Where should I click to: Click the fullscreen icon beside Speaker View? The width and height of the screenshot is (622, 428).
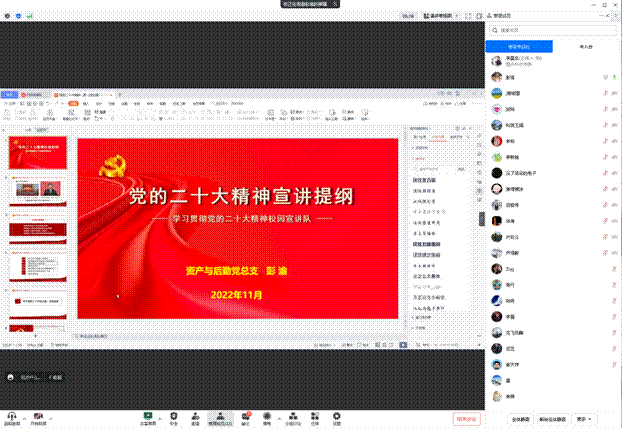pos(468,16)
